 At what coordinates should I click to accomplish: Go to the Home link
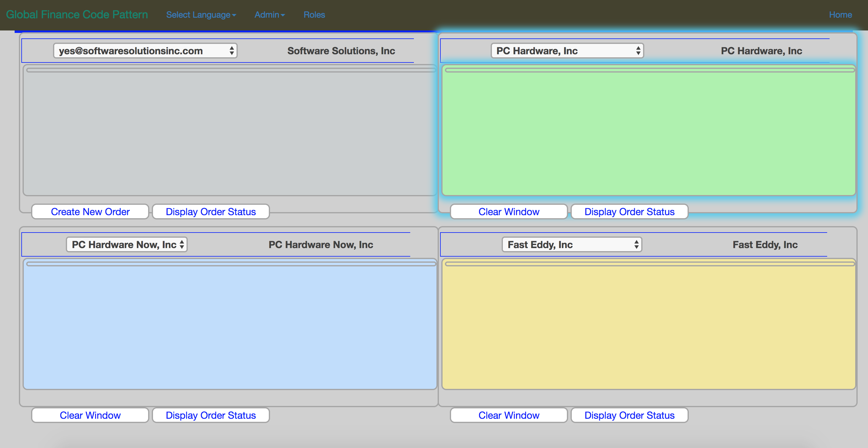click(840, 15)
